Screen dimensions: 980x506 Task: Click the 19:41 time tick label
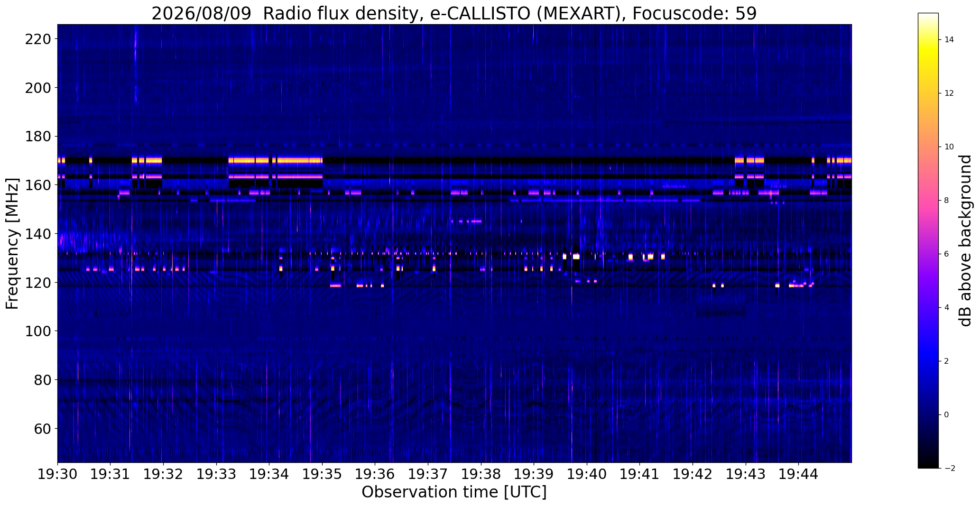(640, 474)
